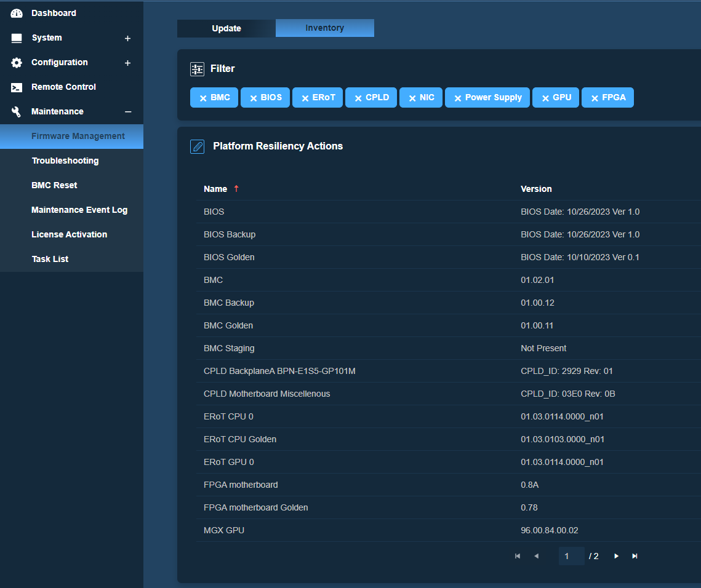Expand the System menu
This screenshot has height=588, width=701.
tap(127, 38)
